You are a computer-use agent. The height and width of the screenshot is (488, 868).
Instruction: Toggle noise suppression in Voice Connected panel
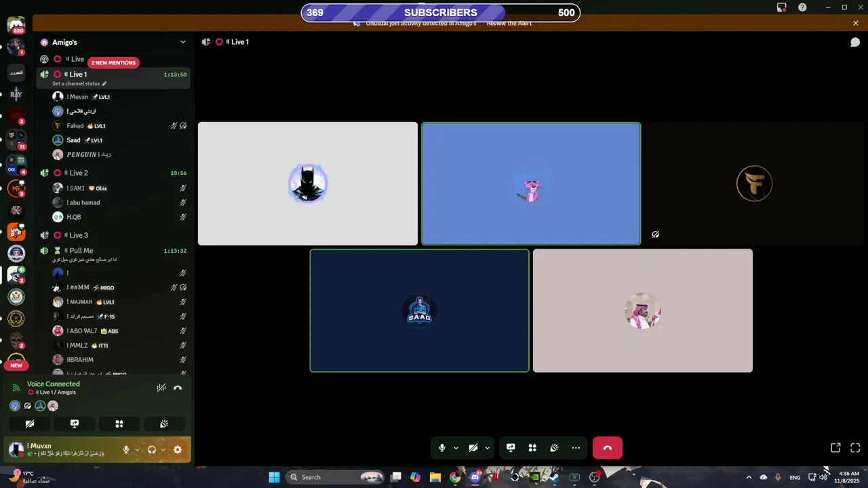[161, 388]
